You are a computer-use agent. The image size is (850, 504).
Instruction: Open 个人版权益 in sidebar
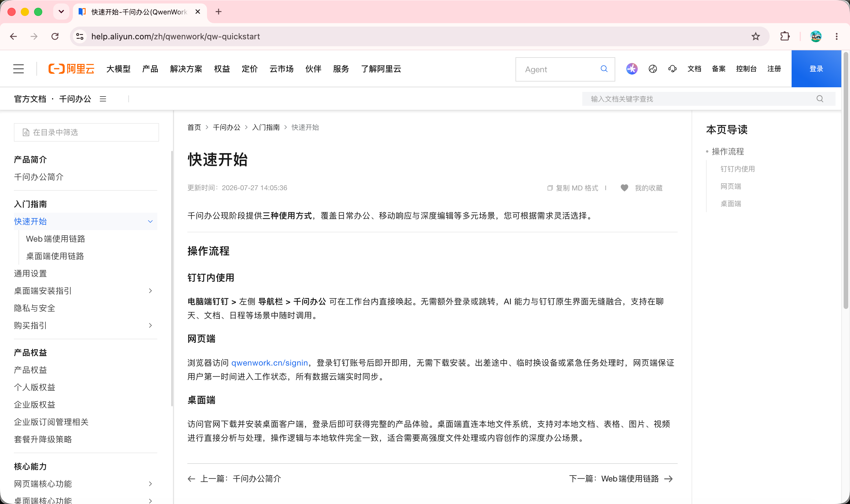[34, 387]
